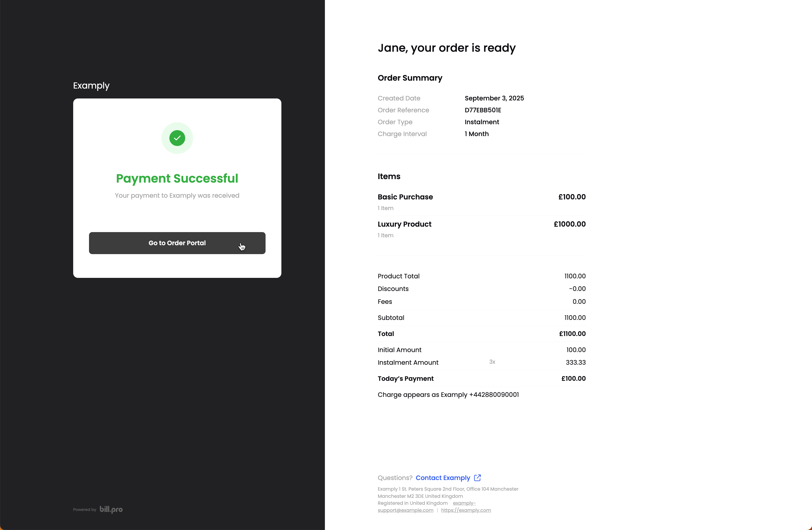Click the Order Summary section header

(409, 78)
